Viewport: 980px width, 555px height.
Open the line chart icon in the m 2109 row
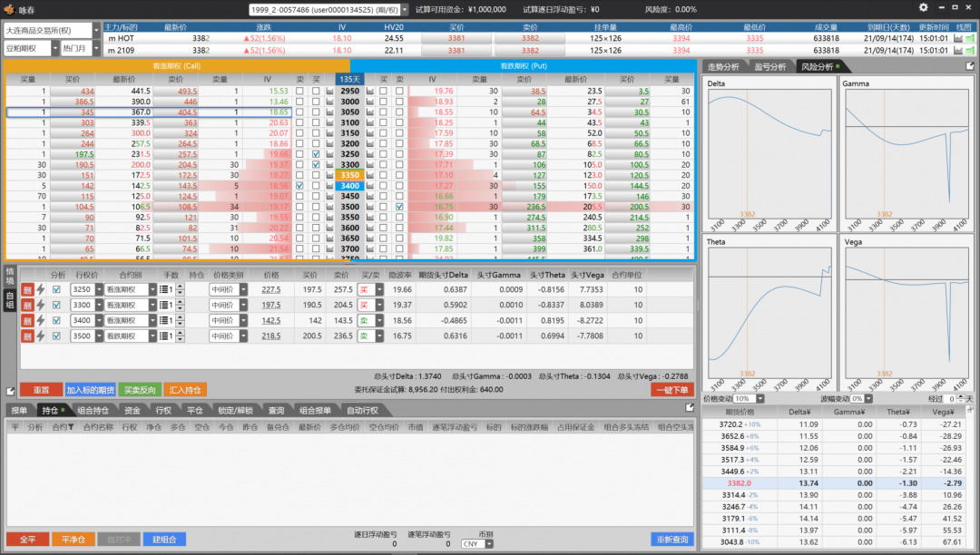click(958, 50)
